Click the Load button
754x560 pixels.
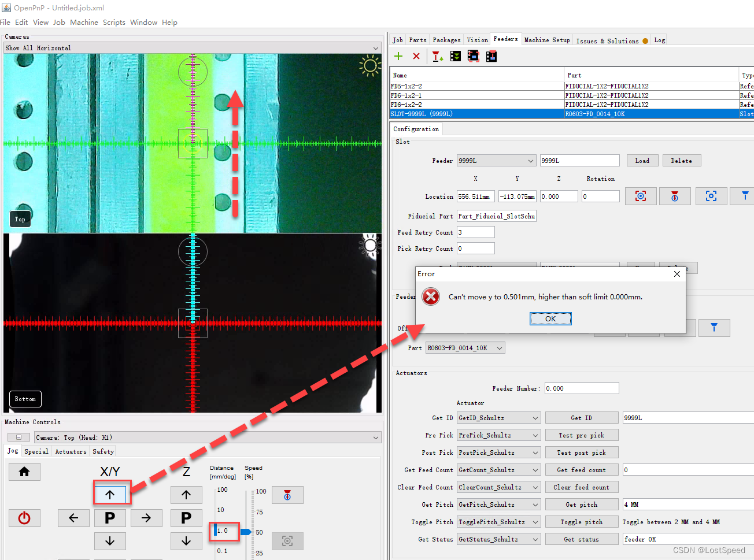tap(642, 161)
